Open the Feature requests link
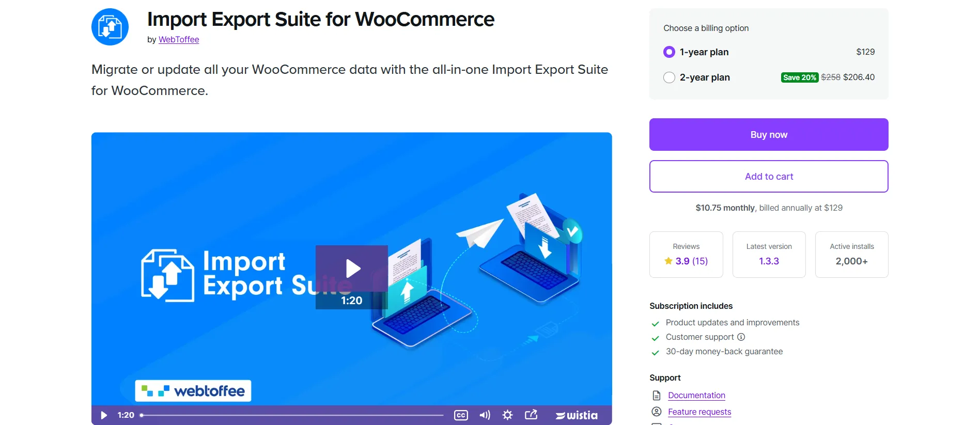Image resolution: width=980 pixels, height=425 pixels. pyautogui.click(x=699, y=412)
